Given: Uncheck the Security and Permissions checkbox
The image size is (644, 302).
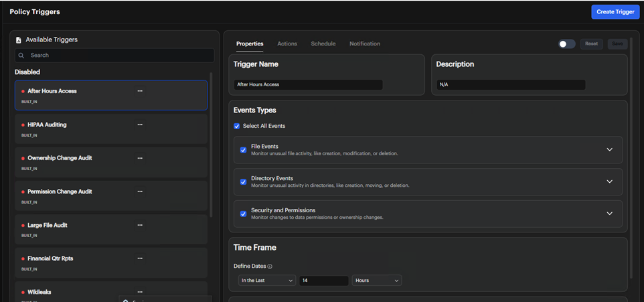Looking at the screenshot, I should click(243, 214).
